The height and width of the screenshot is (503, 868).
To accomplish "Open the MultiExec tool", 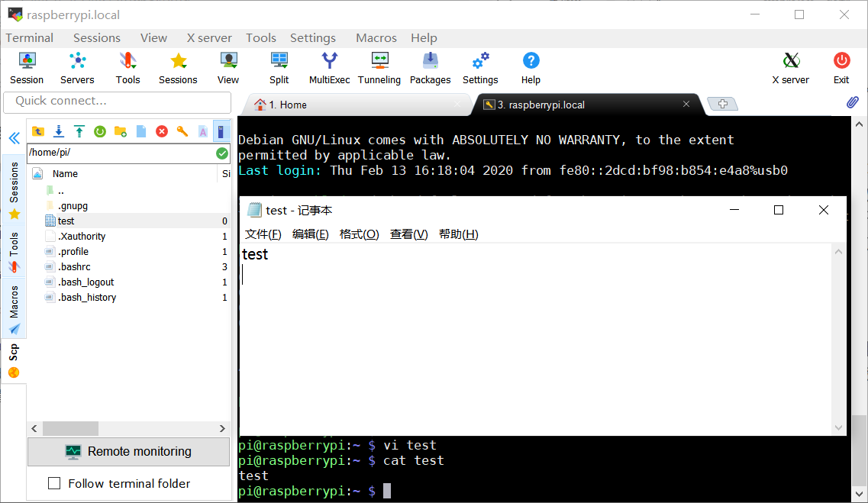I will click(x=329, y=68).
